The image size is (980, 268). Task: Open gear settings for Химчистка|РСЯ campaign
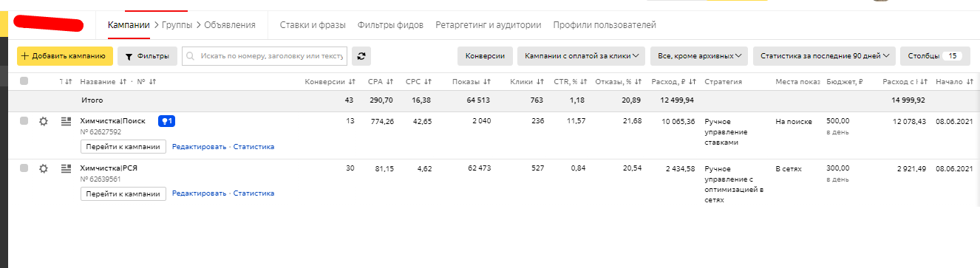pyautogui.click(x=44, y=168)
